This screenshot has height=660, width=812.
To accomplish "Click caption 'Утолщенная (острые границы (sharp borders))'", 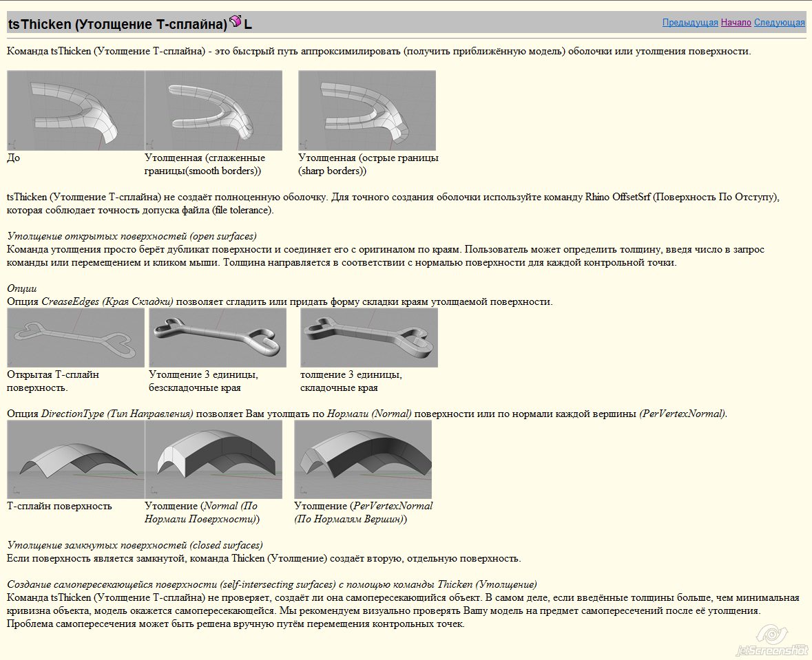I will point(368,164).
